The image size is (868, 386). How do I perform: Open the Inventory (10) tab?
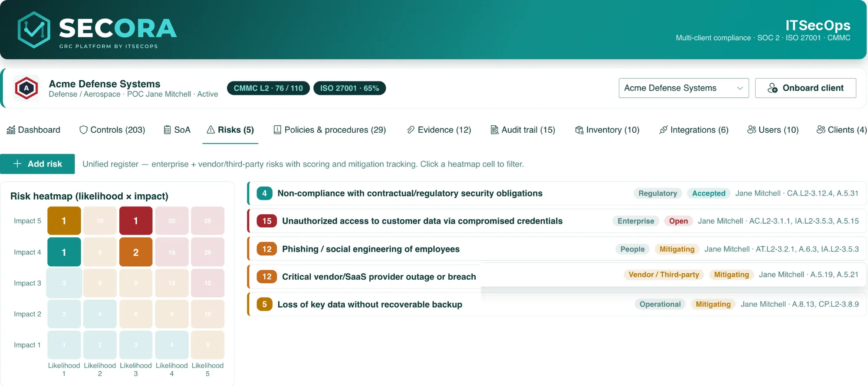607,130
